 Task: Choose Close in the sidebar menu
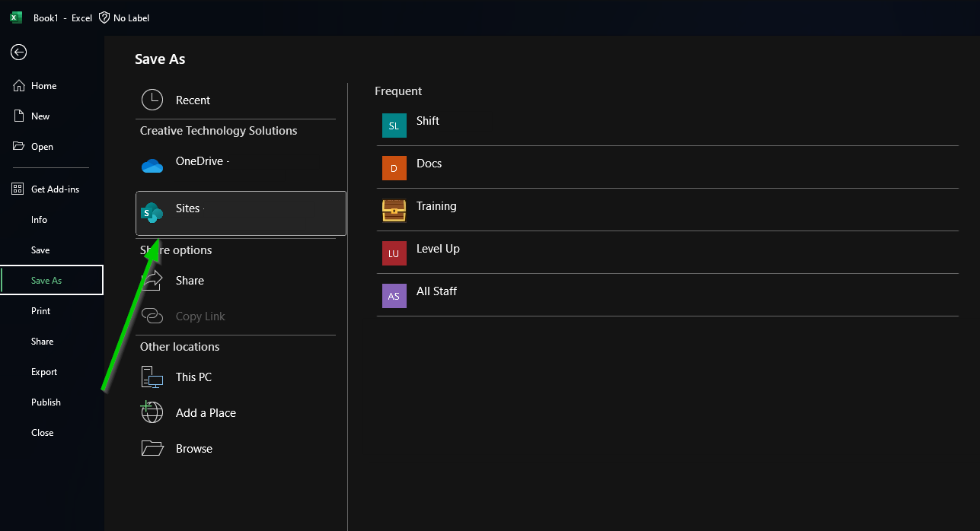[x=52, y=433]
